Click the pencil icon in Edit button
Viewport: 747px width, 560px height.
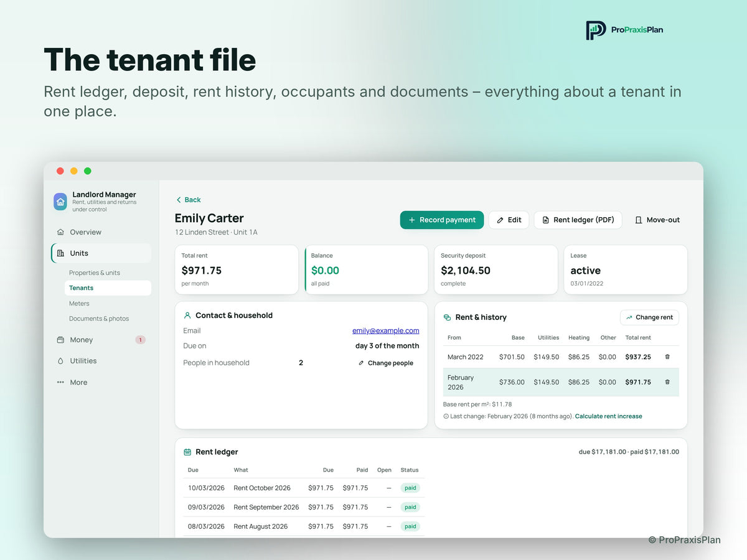[500, 220]
